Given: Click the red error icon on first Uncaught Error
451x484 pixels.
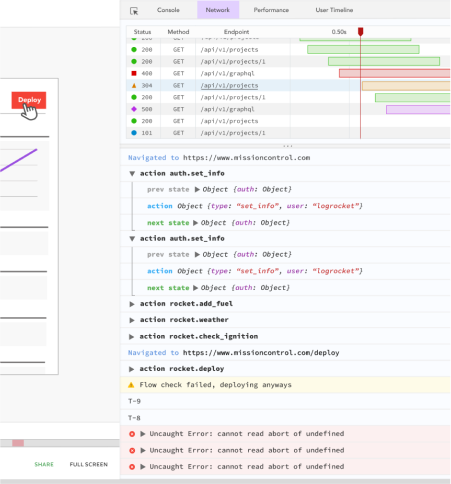Looking at the screenshot, I should tap(132, 434).
